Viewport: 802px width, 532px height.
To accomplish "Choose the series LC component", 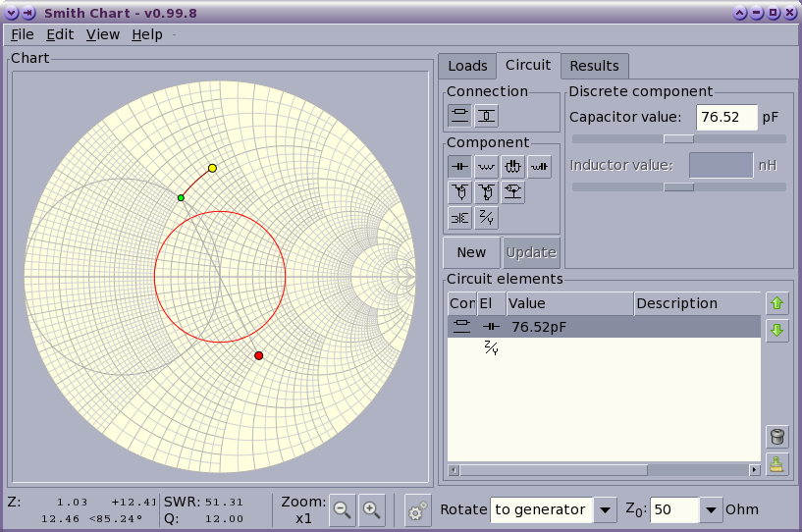I will click(539, 166).
